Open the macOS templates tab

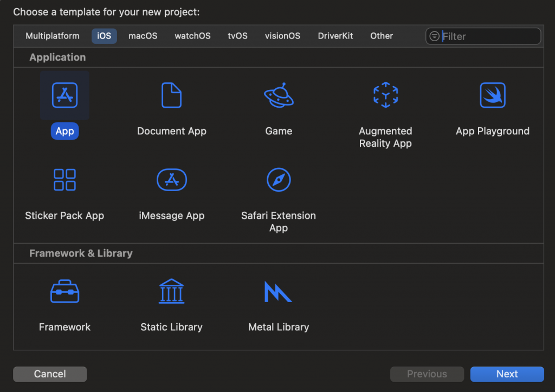tap(143, 36)
